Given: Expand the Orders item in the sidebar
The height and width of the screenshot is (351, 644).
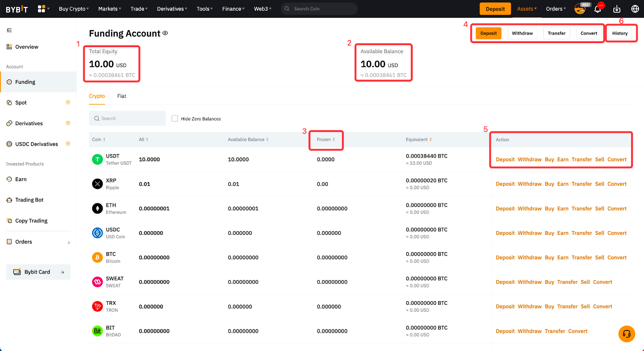Looking at the screenshot, I should 38,242.
